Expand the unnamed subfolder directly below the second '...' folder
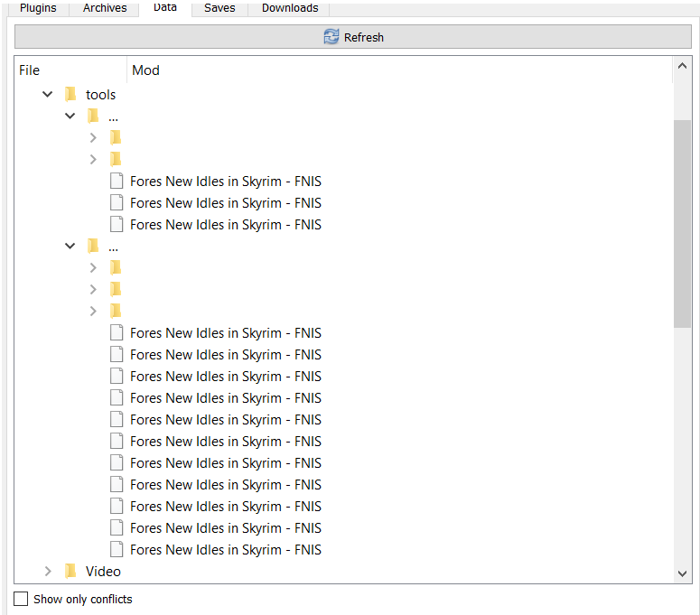The image size is (700, 615). [93, 268]
